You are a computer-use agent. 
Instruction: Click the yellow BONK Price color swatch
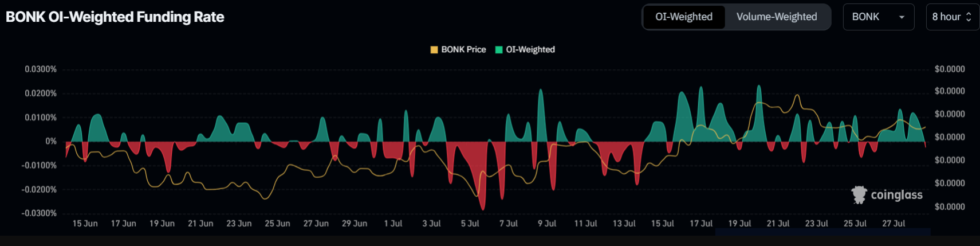(x=434, y=50)
